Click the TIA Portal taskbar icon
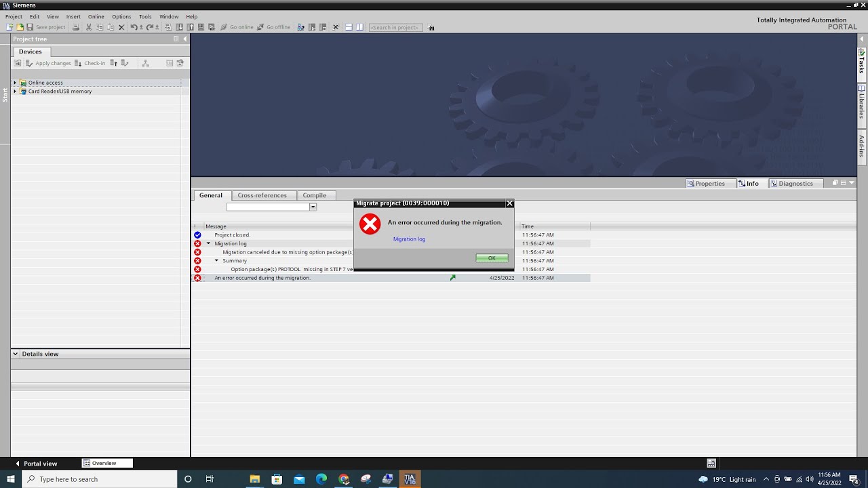Screen dimensions: 868x488 point(410,479)
